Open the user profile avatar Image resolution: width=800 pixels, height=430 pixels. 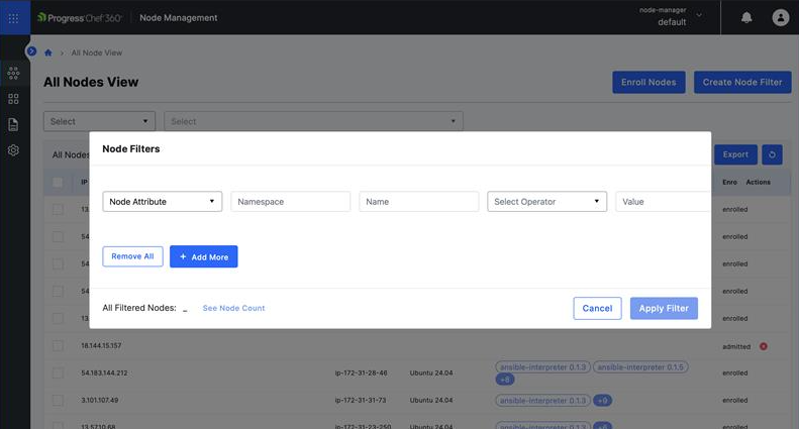pyautogui.click(x=780, y=17)
